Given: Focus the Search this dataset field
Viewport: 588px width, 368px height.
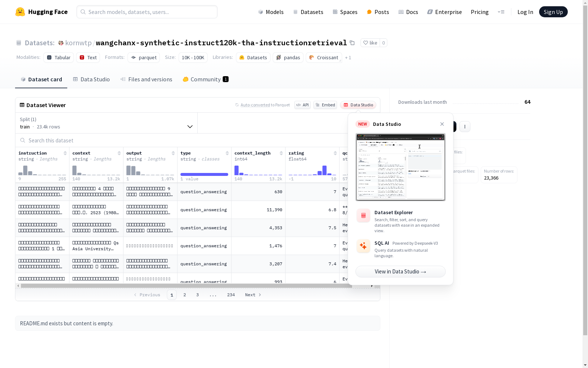Looking at the screenshot, I should click(182, 141).
